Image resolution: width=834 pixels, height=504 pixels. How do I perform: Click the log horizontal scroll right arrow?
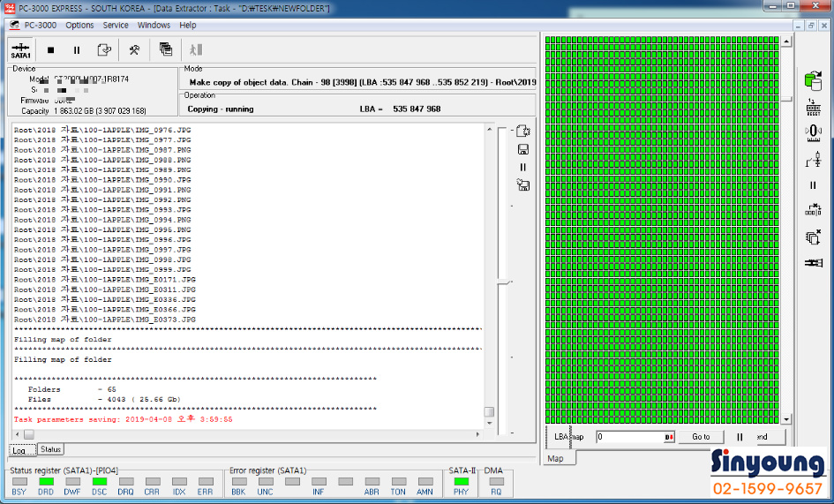tap(477, 434)
